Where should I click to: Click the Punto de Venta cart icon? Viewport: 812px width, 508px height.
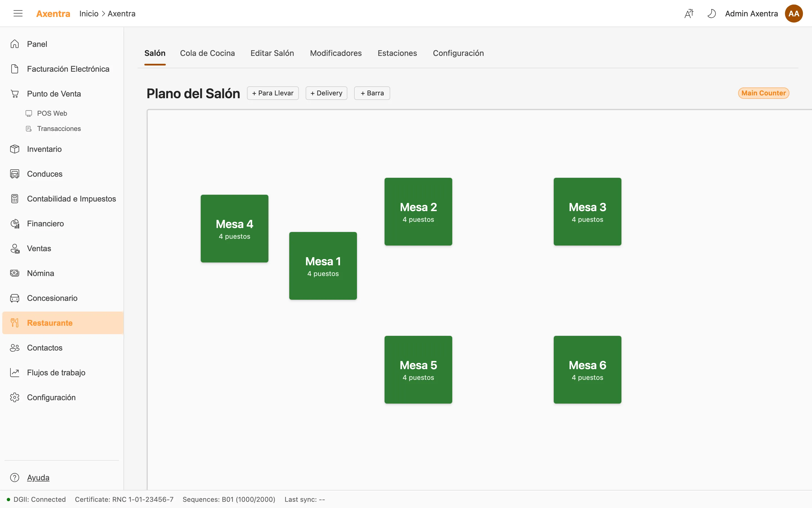(14, 94)
